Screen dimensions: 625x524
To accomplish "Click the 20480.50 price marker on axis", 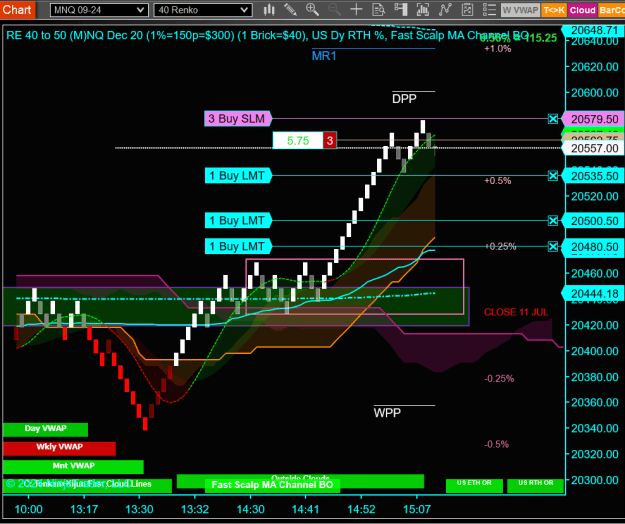I will coord(594,247).
